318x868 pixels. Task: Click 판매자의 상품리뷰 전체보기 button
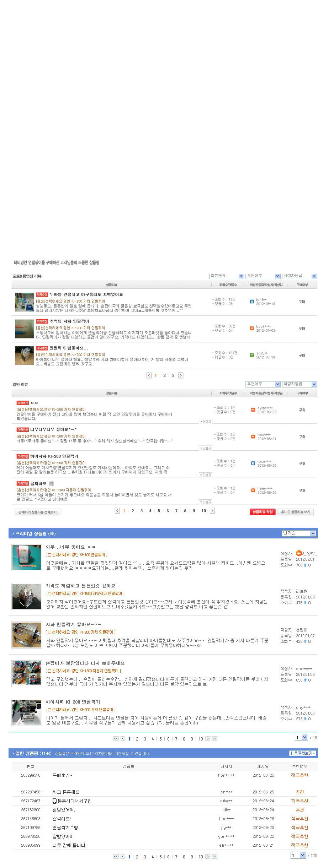tap(37, 512)
